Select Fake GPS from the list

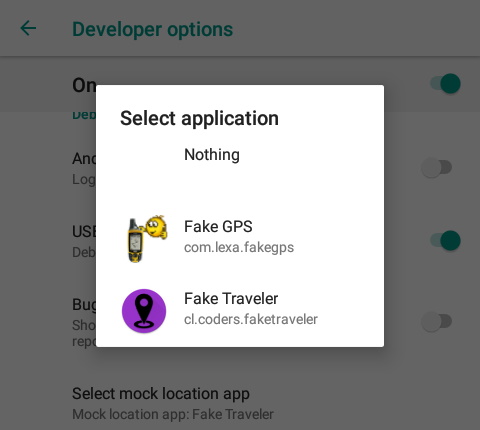click(x=240, y=239)
